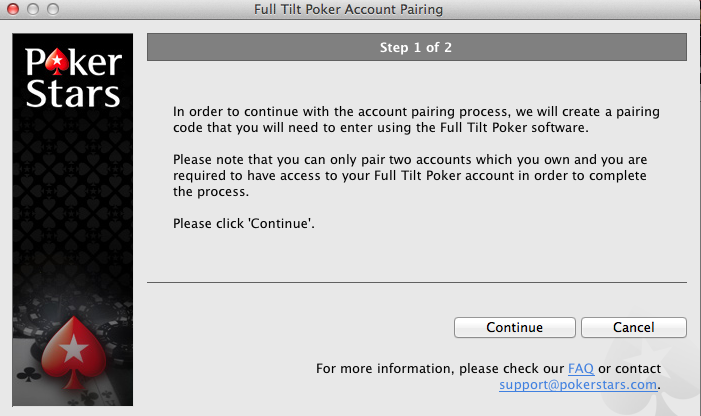Click the PokerStars logo text

coord(73,78)
